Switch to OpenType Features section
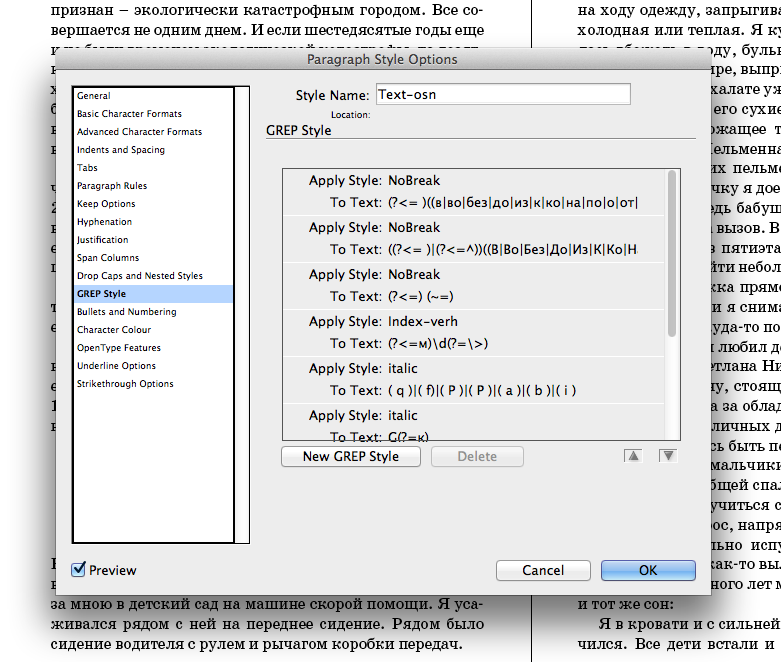781x662 pixels. pos(118,348)
